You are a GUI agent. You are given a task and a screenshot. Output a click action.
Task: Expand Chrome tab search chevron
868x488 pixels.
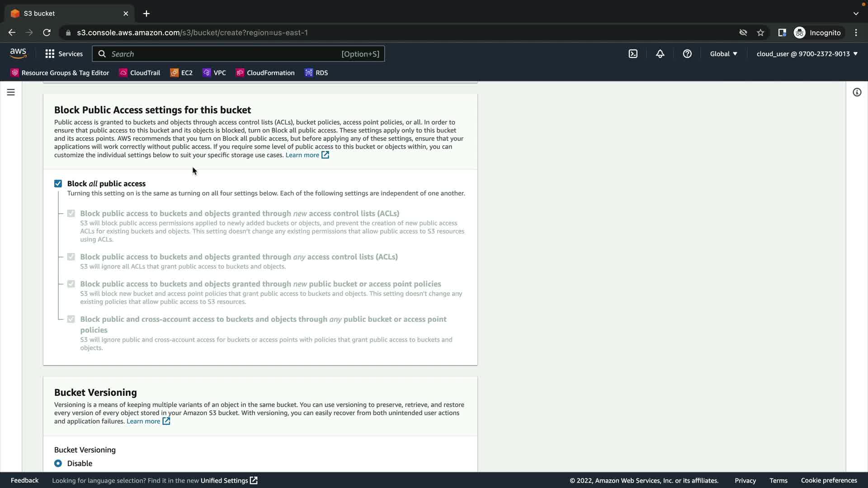pos(856,14)
